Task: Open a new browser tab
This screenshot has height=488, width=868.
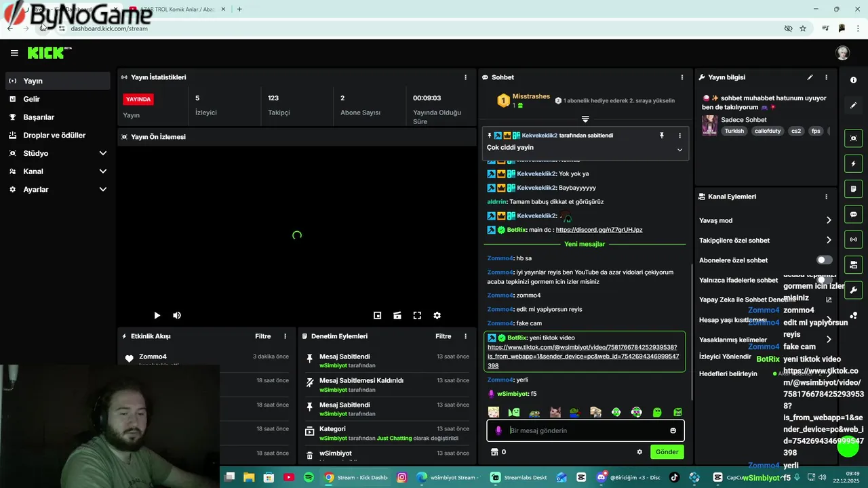Action: pos(239,9)
